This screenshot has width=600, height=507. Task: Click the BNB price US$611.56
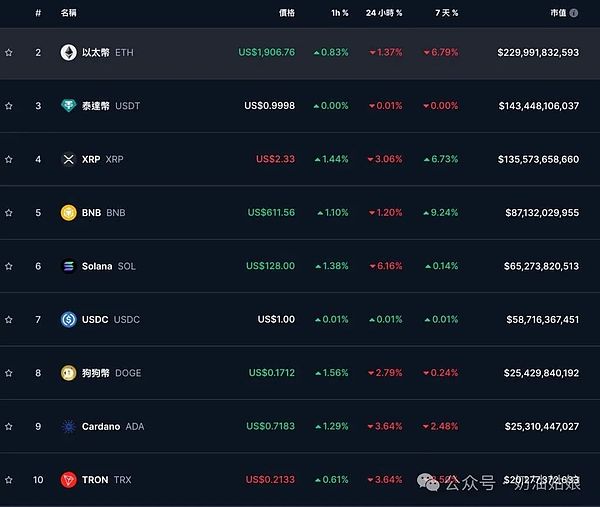pyautogui.click(x=271, y=212)
